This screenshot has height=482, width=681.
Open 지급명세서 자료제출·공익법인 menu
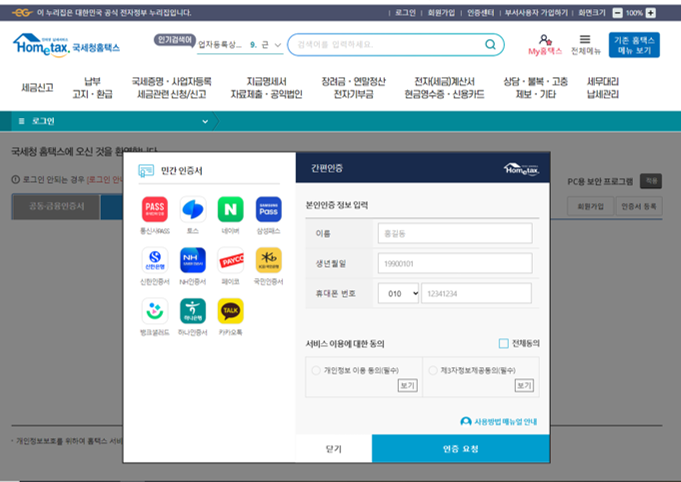click(266, 88)
